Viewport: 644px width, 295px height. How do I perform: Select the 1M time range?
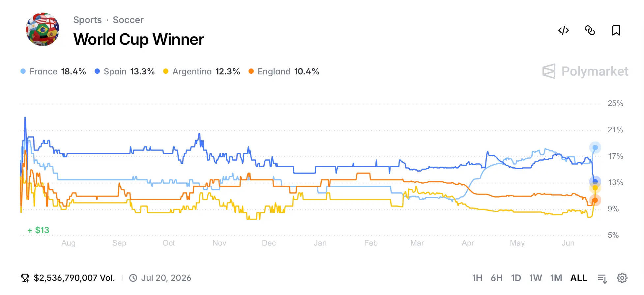pyautogui.click(x=556, y=278)
